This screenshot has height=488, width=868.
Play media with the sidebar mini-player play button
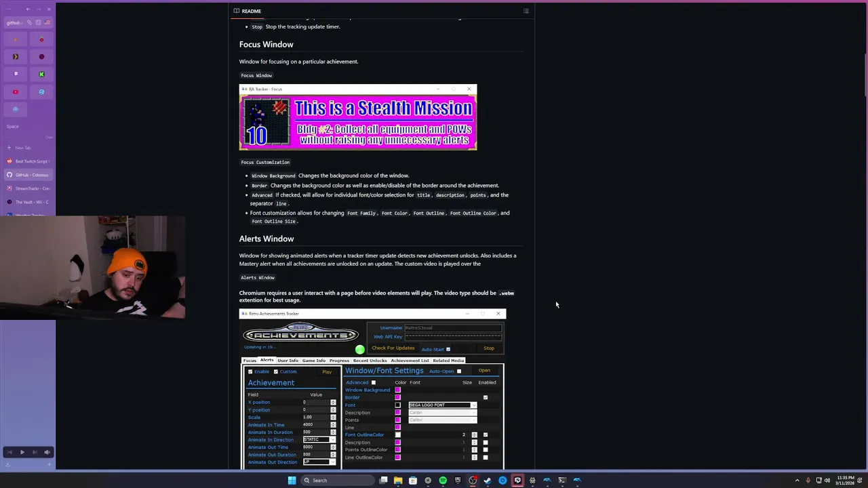pyautogui.click(x=22, y=452)
